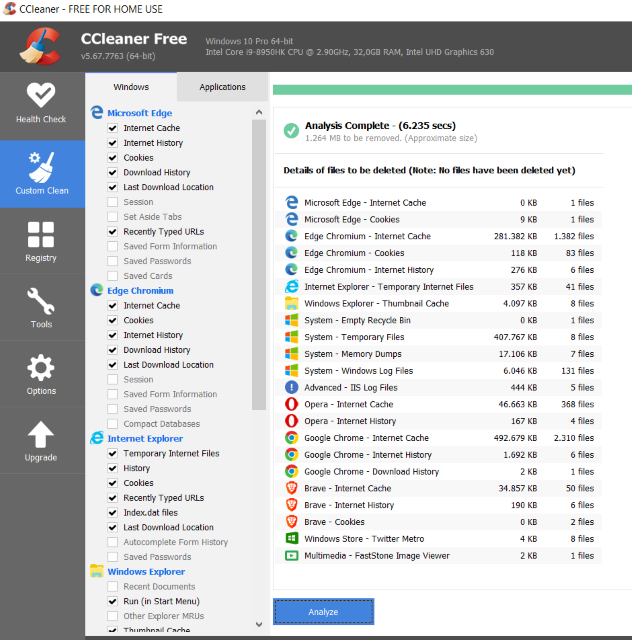The image size is (632, 640).
Task: Select the Microsoft Edge section heading
Action: (x=140, y=113)
